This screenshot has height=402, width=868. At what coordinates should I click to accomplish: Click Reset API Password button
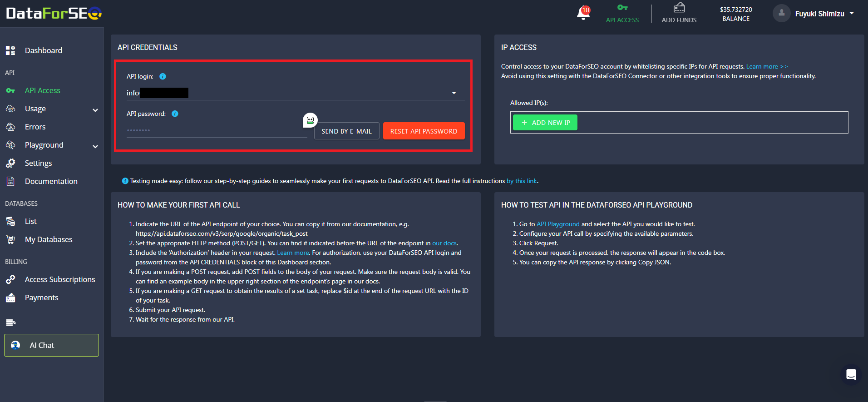pos(424,131)
